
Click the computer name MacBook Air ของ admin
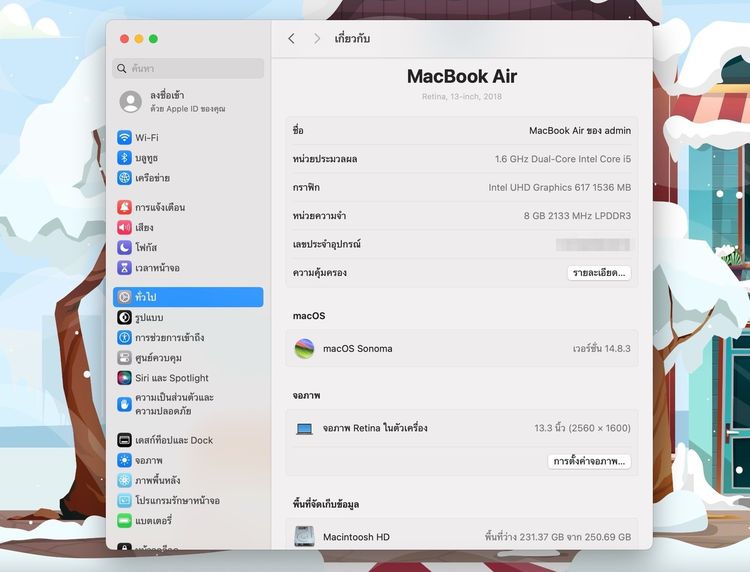coord(580,131)
